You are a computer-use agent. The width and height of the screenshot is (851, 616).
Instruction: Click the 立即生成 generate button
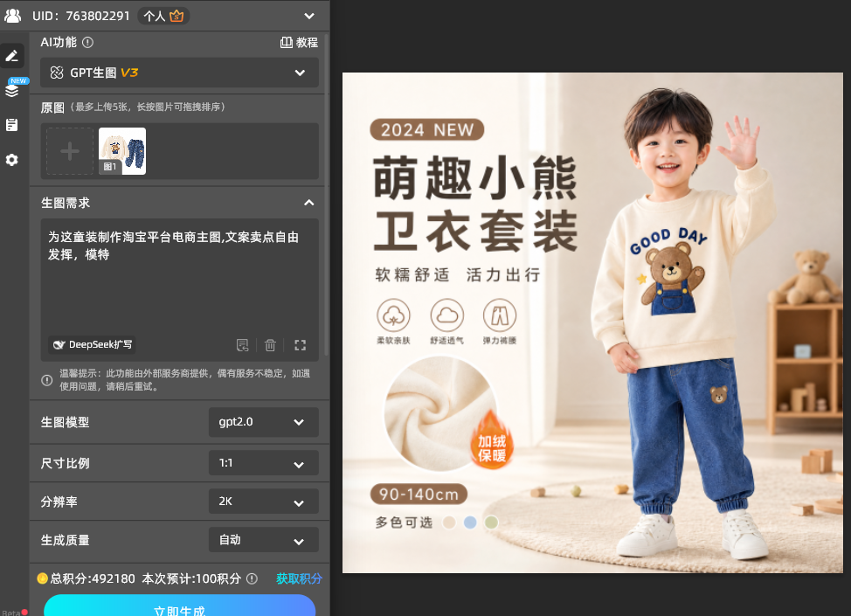coord(180,606)
